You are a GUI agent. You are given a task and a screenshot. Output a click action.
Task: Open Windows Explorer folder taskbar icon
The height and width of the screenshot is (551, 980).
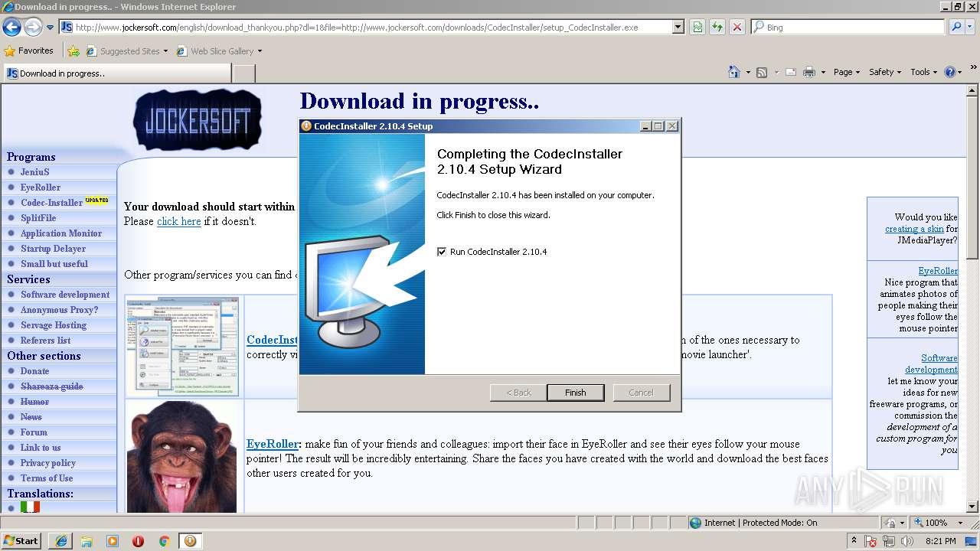click(x=87, y=541)
